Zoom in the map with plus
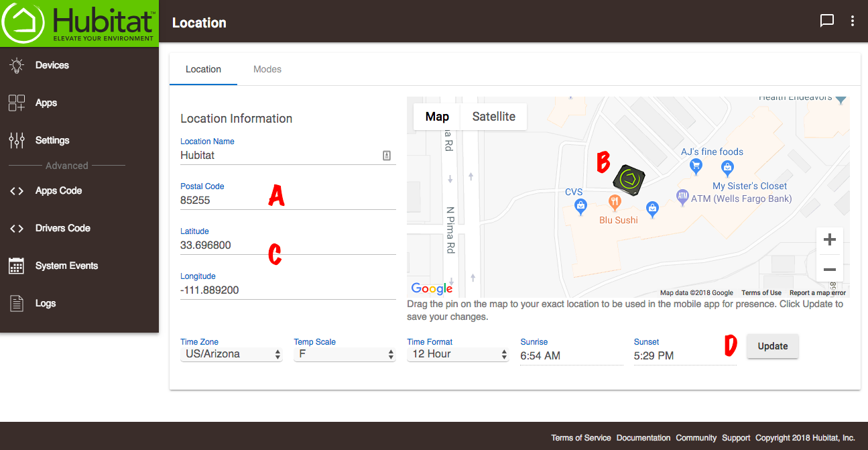 (x=830, y=240)
